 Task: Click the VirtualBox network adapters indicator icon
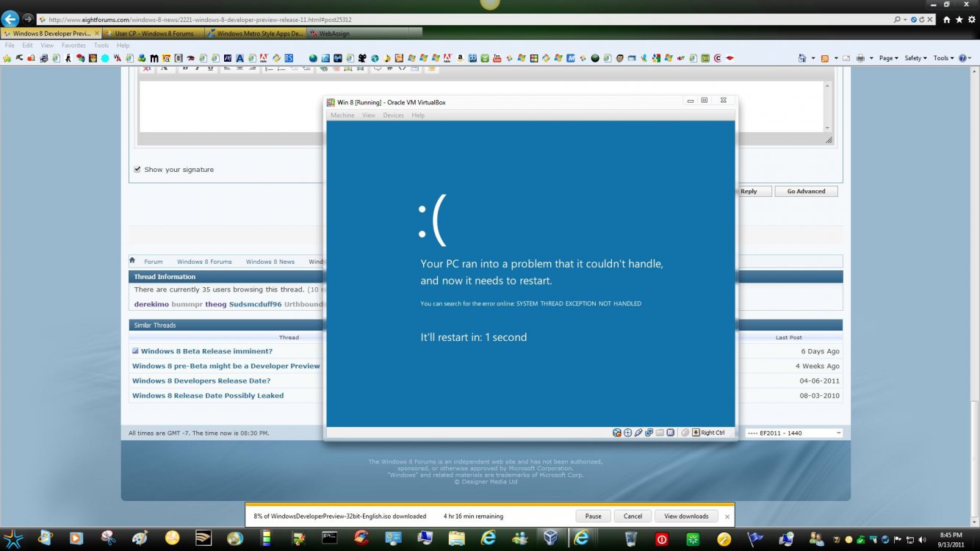click(x=649, y=433)
